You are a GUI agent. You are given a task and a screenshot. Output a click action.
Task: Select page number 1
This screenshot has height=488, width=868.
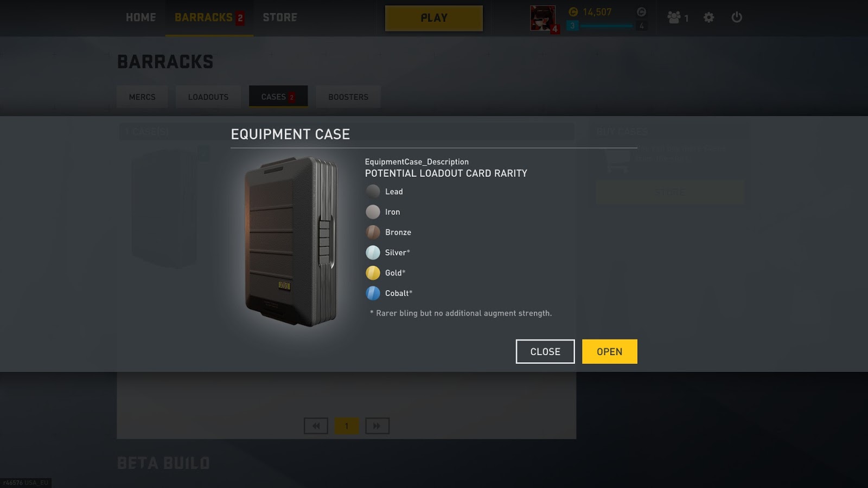tap(347, 426)
